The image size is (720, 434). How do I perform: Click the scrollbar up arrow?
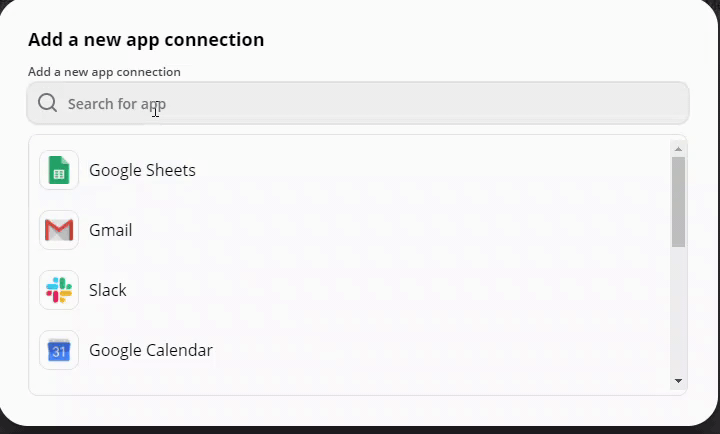click(678, 149)
